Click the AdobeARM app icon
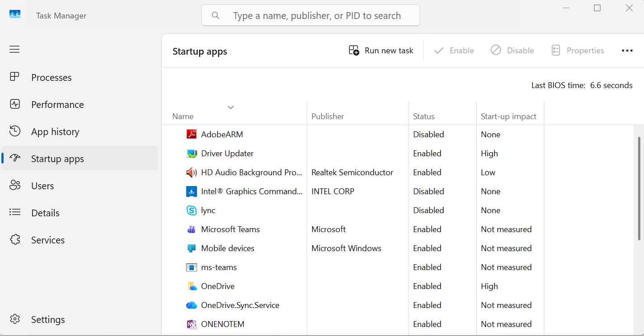Screen dimensions: 644x336 [192, 134]
